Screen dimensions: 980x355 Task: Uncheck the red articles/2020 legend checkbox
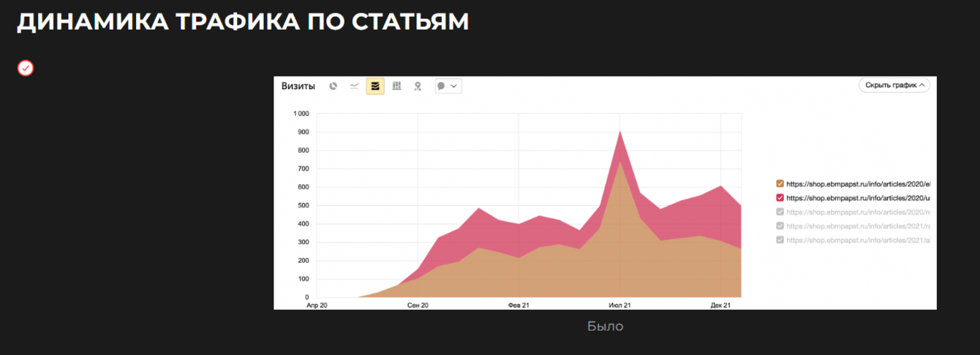[780, 198]
